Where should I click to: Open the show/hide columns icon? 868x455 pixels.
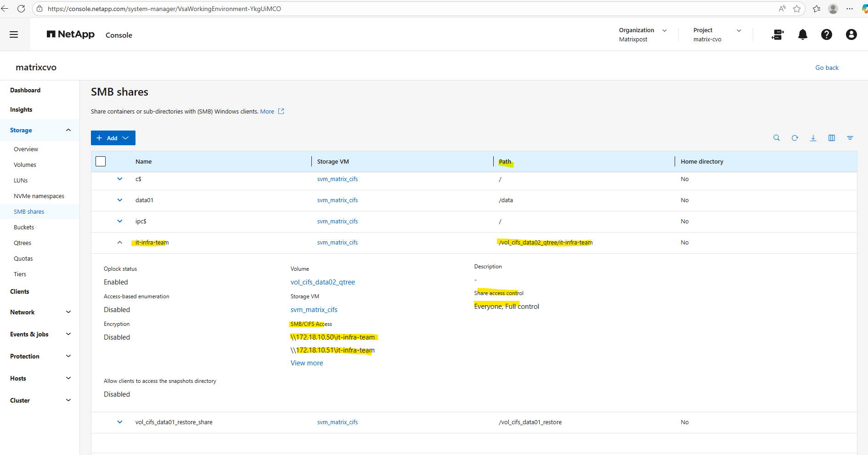point(831,138)
